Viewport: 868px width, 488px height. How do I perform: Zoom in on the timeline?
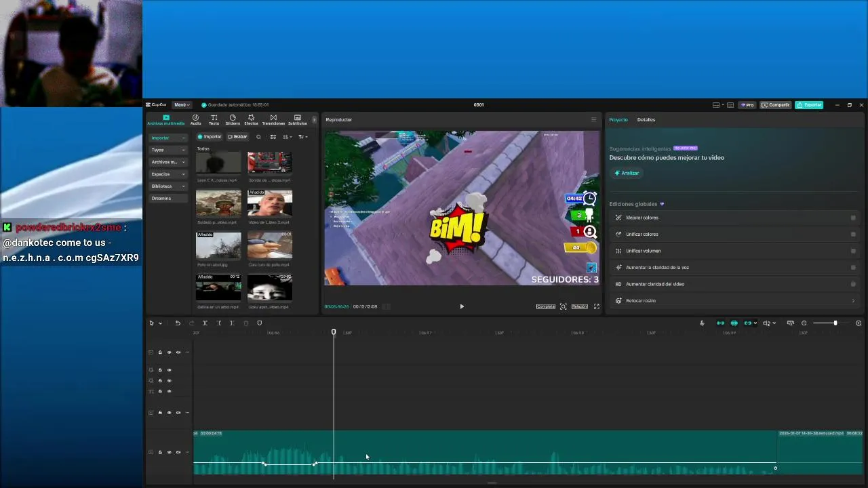pos(859,323)
